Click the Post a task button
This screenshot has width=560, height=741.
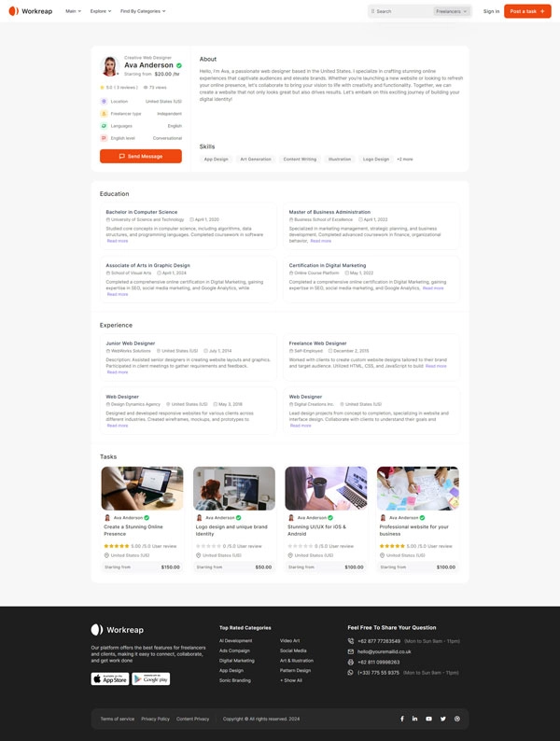(x=527, y=11)
